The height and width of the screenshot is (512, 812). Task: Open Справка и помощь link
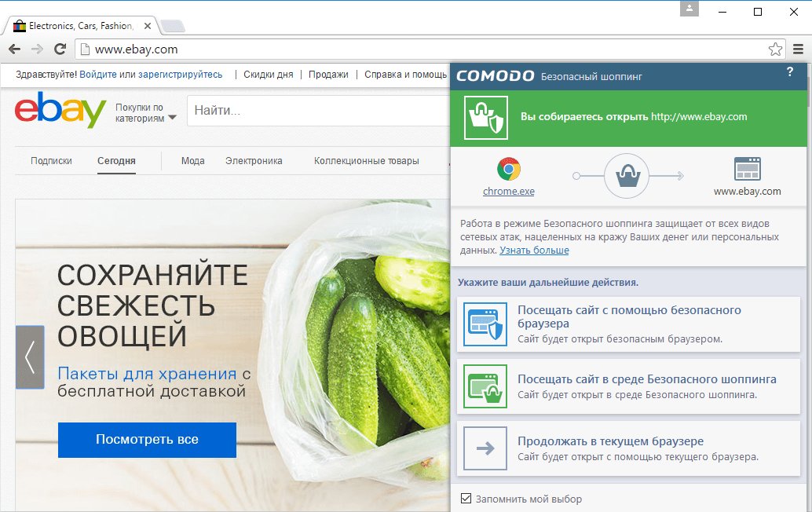click(x=405, y=75)
